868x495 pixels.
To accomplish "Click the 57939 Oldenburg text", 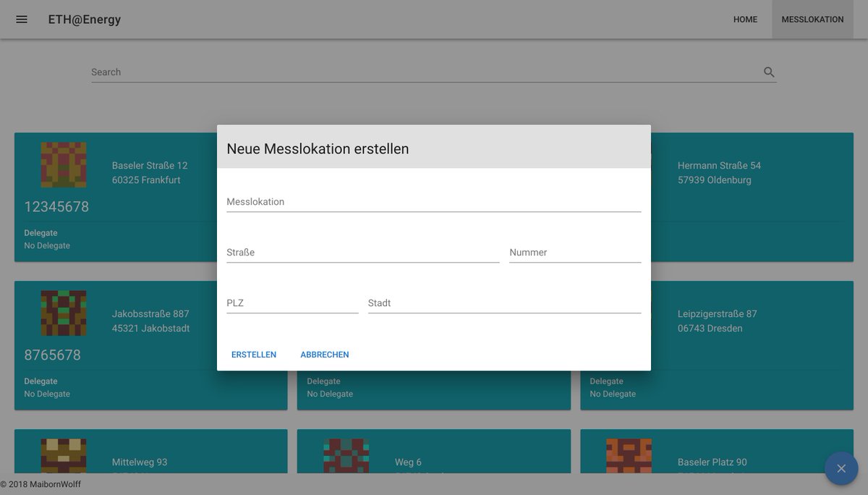I will pos(715,180).
